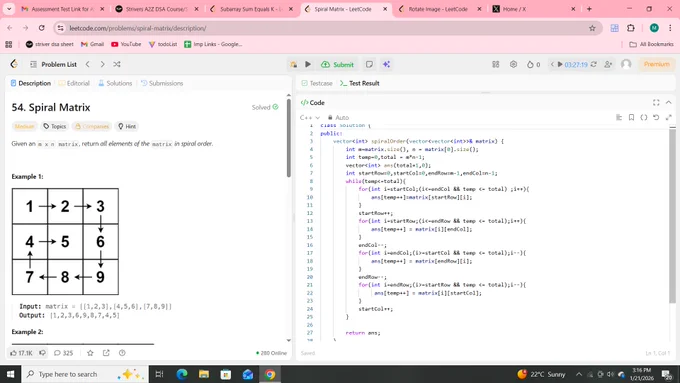This screenshot has width=680, height=383.
Task: Select the Test Result tab
Action: [x=360, y=83]
